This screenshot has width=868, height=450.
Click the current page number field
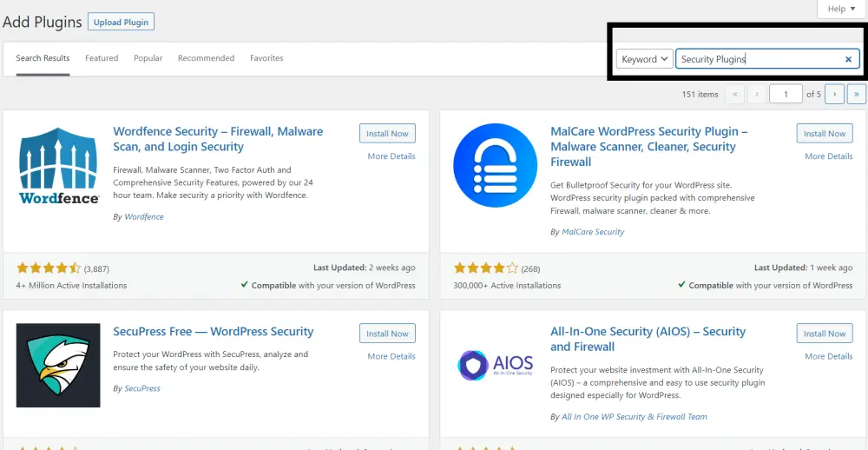pos(786,94)
